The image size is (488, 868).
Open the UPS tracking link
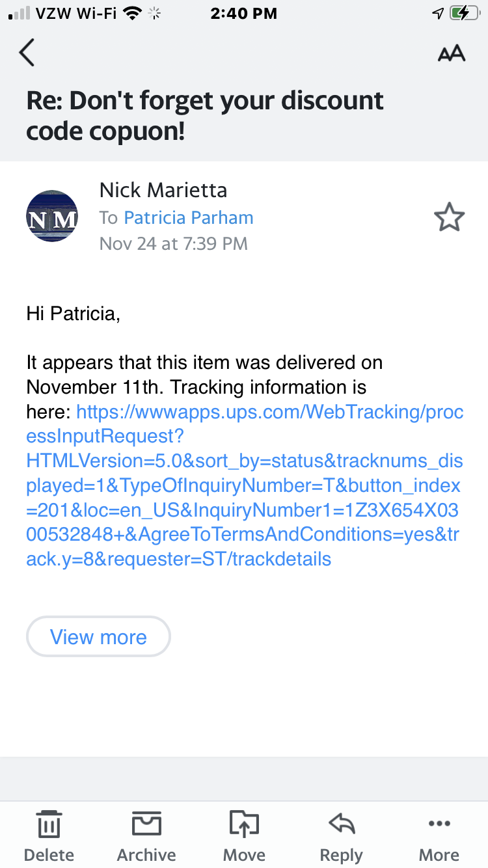click(x=244, y=485)
